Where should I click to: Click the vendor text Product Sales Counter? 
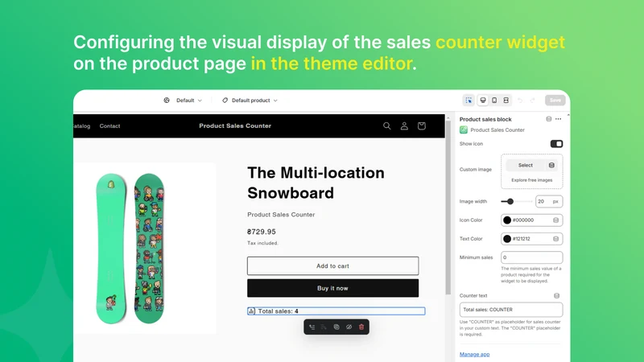tap(281, 215)
